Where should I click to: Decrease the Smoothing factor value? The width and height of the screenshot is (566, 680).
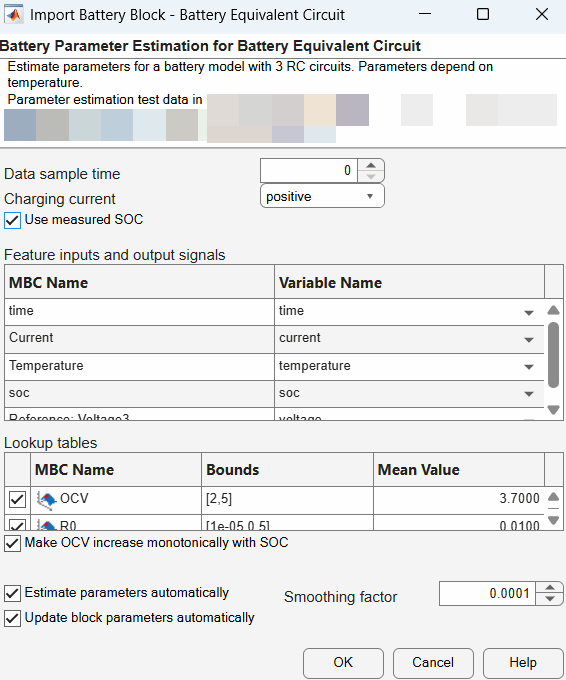[550, 599]
